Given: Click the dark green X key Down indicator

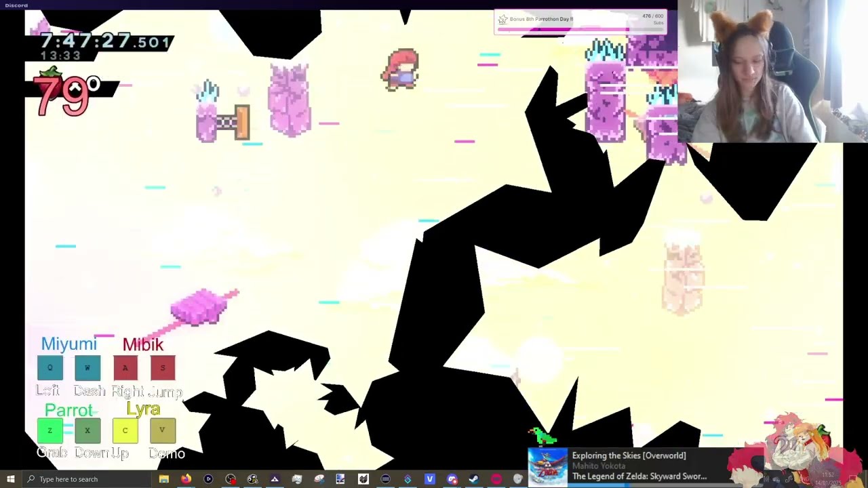Looking at the screenshot, I should (x=87, y=430).
